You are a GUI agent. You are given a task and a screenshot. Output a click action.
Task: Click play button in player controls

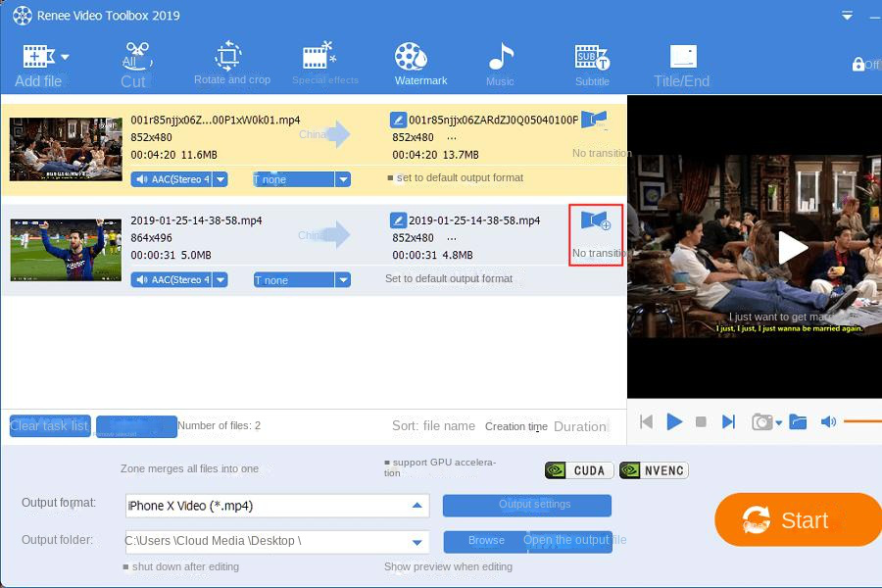pyautogui.click(x=674, y=421)
